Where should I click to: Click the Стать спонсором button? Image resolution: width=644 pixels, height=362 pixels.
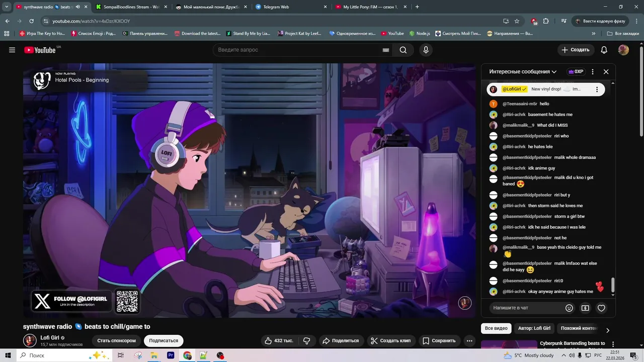[116, 340]
